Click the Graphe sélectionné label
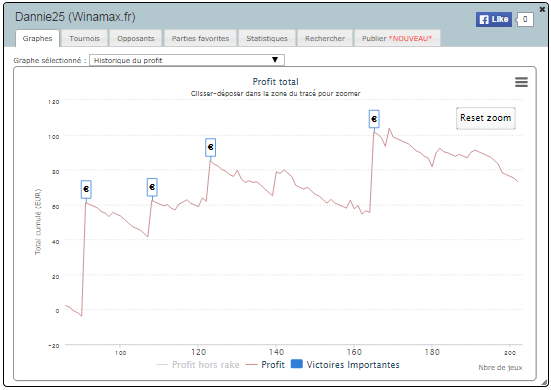Screen dimensions: 551x390 click(x=50, y=60)
